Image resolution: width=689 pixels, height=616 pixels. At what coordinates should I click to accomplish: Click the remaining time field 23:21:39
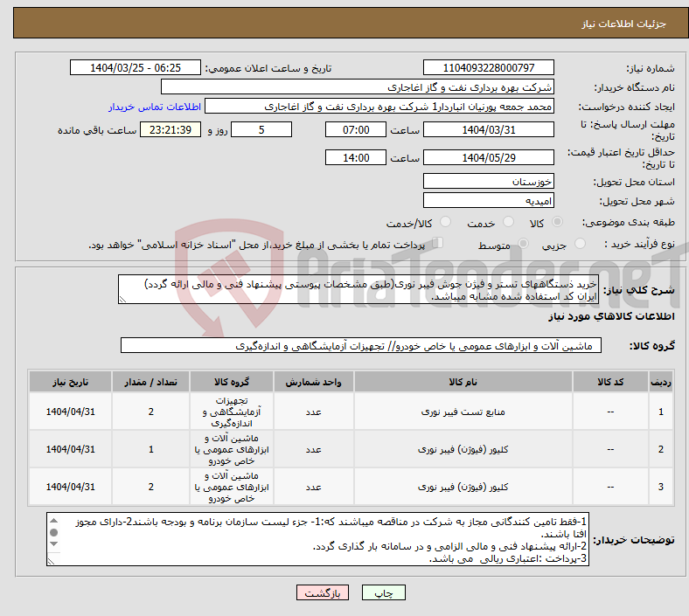tap(171, 130)
